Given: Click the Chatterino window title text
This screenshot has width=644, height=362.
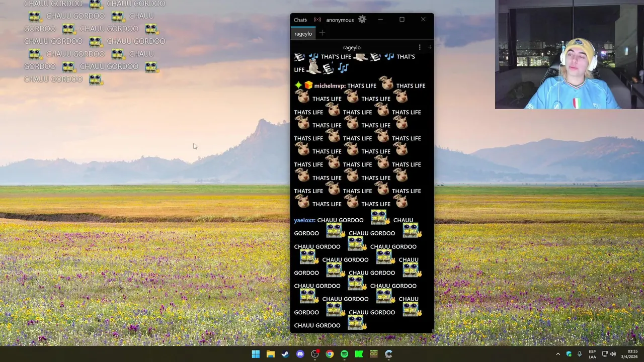Looking at the screenshot, I should [300, 20].
